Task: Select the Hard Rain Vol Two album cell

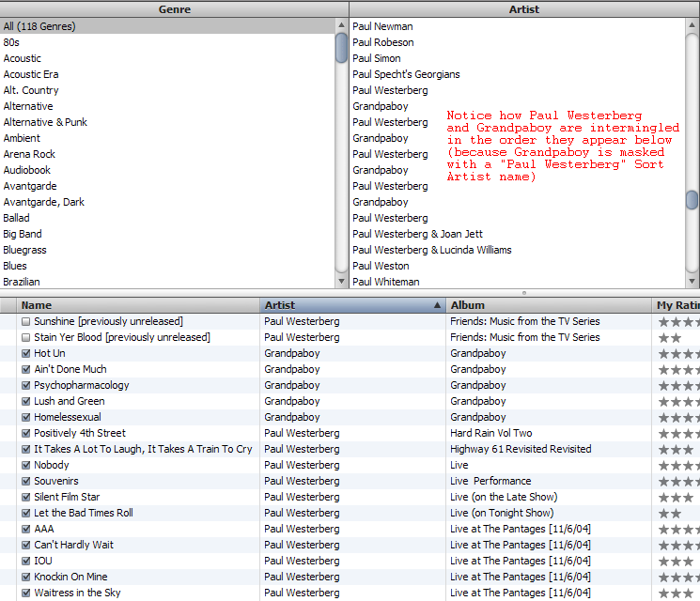Action: (x=549, y=433)
